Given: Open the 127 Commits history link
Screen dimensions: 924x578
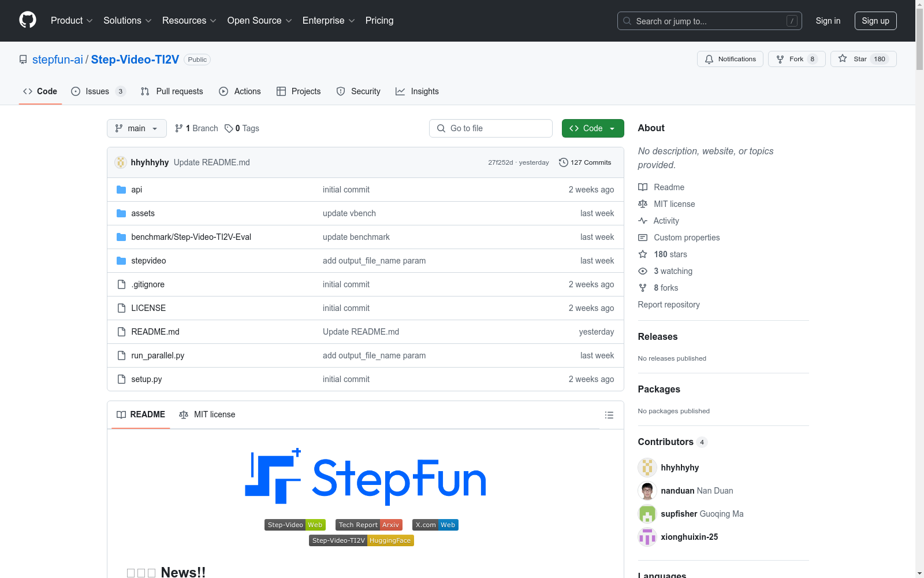Looking at the screenshot, I should 585,162.
